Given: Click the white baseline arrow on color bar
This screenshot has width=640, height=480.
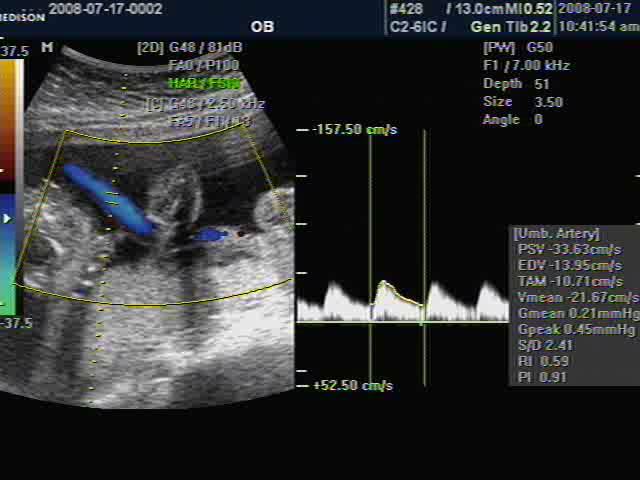Looking at the screenshot, I should tap(7, 219).
